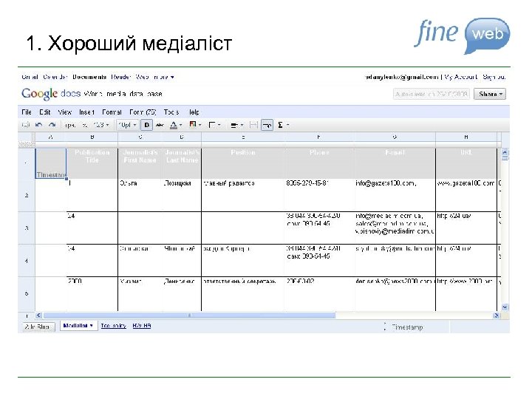Select the Journalist's Last Name header cell
Screen dimensions: 532x399
tap(182, 163)
